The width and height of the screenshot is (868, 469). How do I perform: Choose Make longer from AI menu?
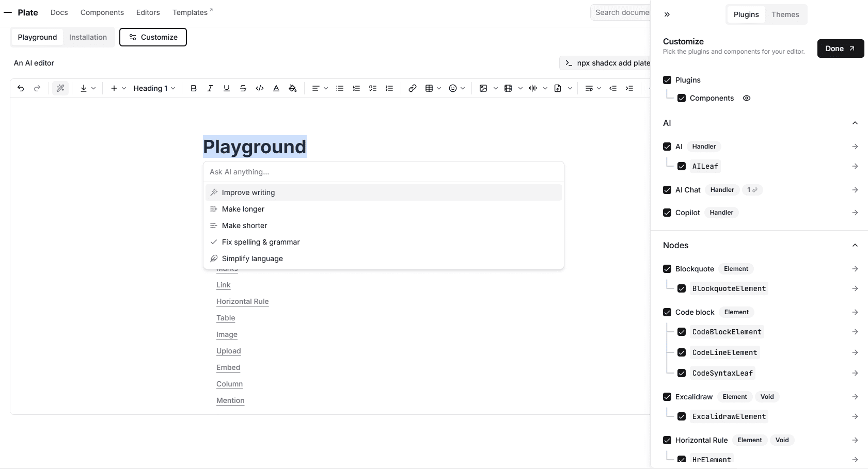[x=384, y=209]
